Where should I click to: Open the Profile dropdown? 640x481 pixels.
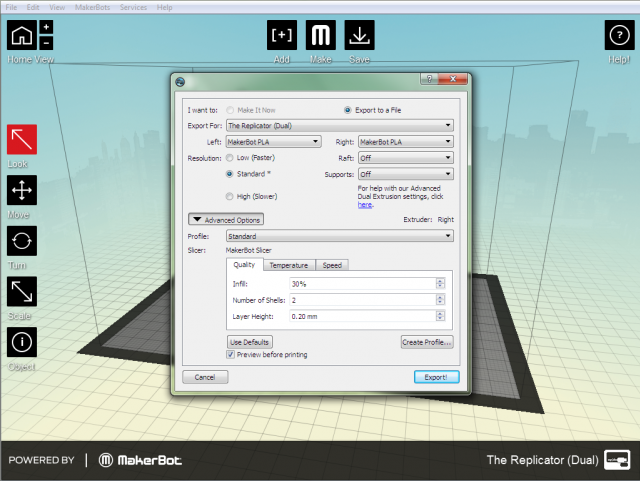pos(340,236)
